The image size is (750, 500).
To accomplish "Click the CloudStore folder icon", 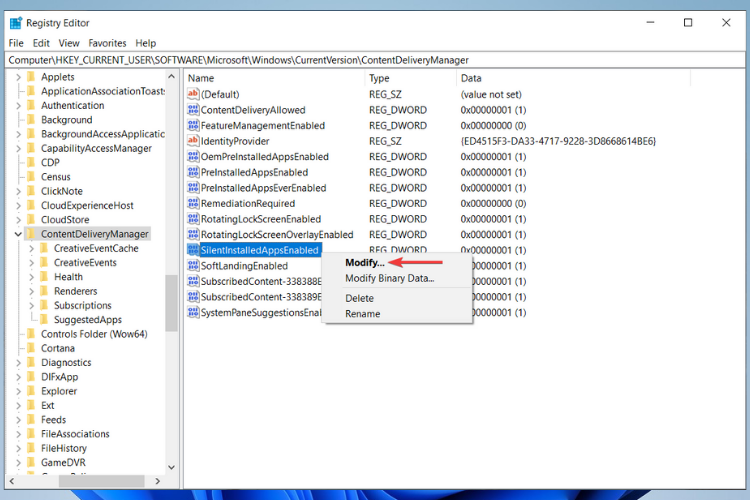I will coord(32,220).
